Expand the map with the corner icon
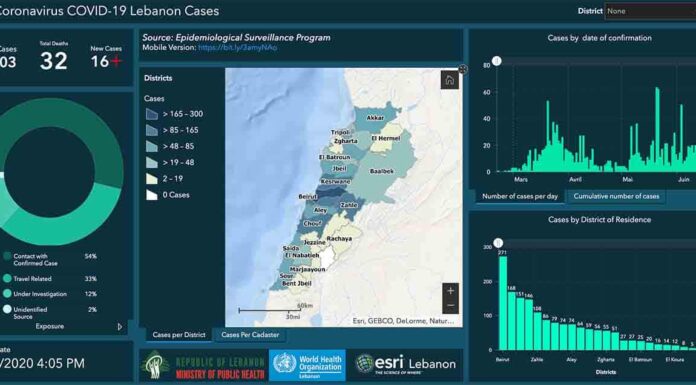Image resolution: width=696 pixels, height=385 pixels. click(463, 68)
